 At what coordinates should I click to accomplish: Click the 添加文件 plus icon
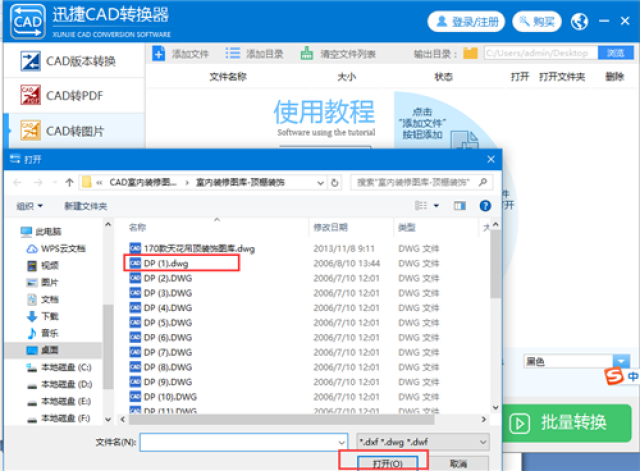158,53
